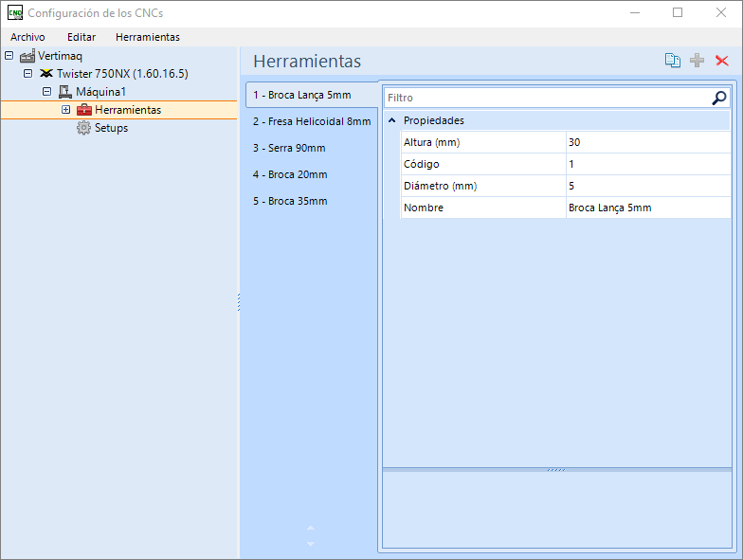The width and height of the screenshot is (743, 560).
Task: Select tool 2 - Fresa Helicoidal 8mm
Action: point(311,121)
